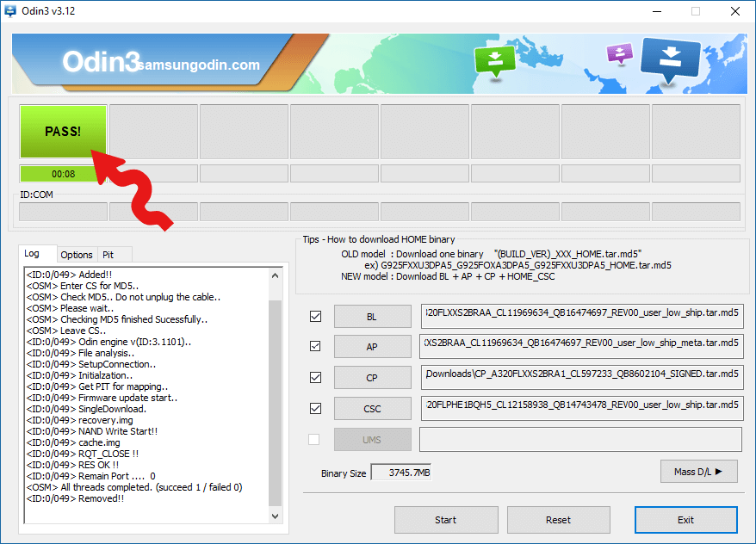This screenshot has width=756, height=544.
Task: Click log line 'NAND Write Start!!'
Action: click(x=92, y=431)
